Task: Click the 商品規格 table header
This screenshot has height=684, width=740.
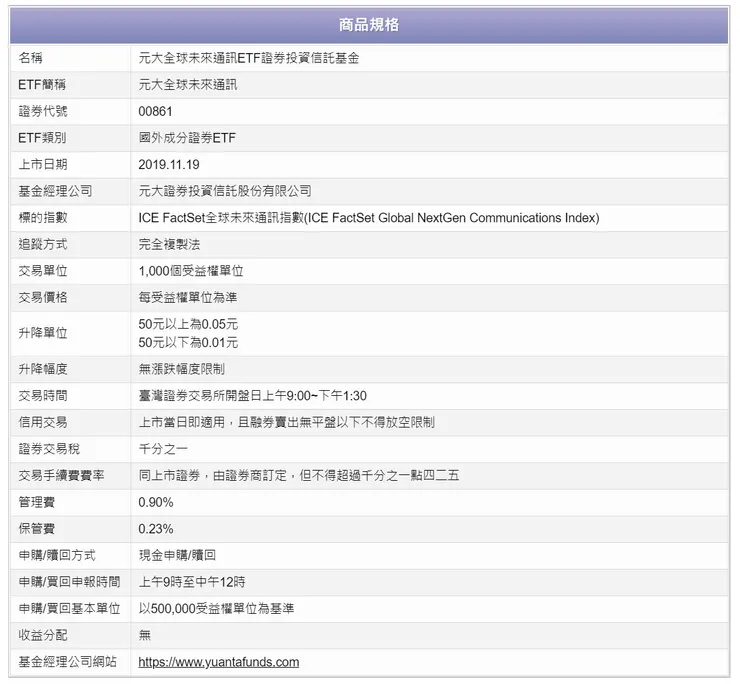Action: pyautogui.click(x=369, y=25)
